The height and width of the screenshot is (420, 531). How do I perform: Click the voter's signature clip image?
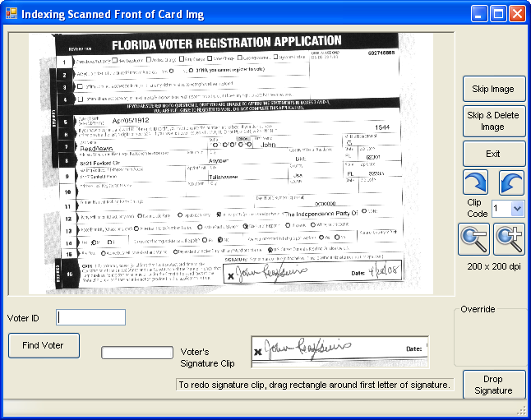[340, 352]
